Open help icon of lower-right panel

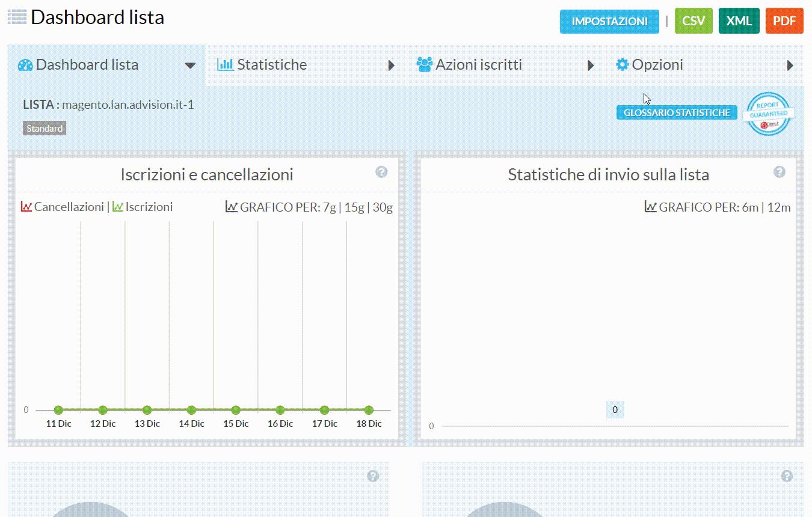click(787, 476)
